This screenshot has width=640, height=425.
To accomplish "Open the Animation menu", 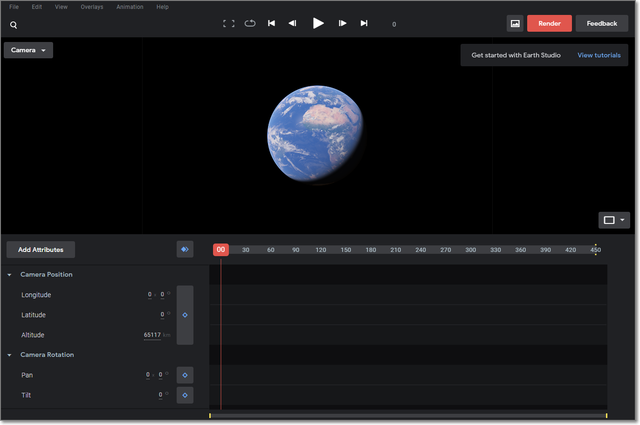I will coord(129,7).
